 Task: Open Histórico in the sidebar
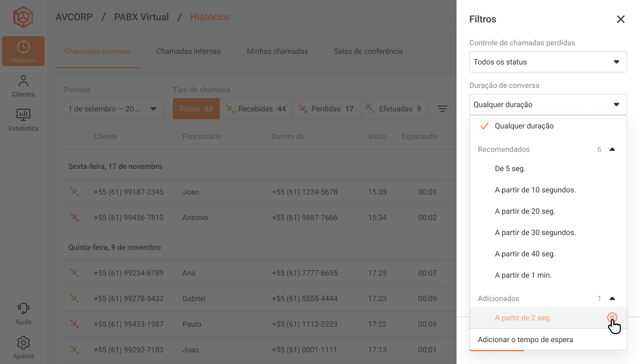(x=23, y=51)
